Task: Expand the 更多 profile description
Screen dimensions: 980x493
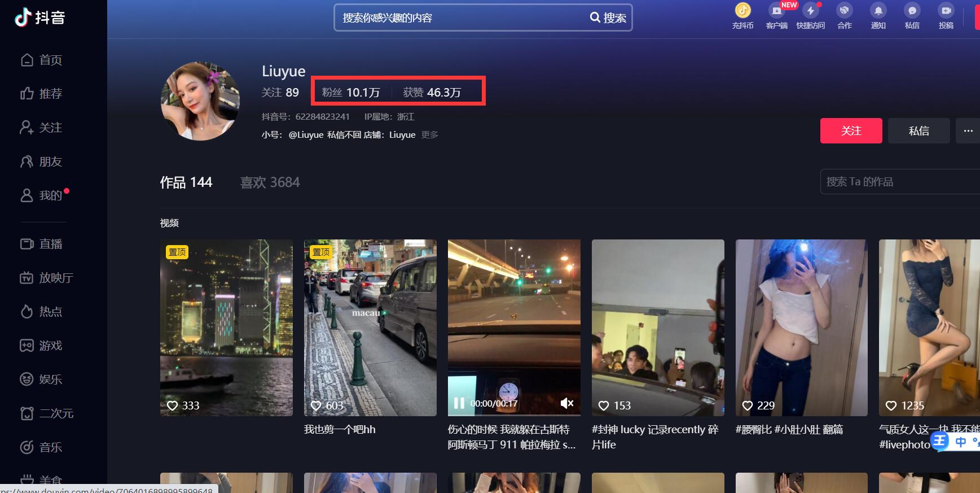Action: (x=429, y=135)
